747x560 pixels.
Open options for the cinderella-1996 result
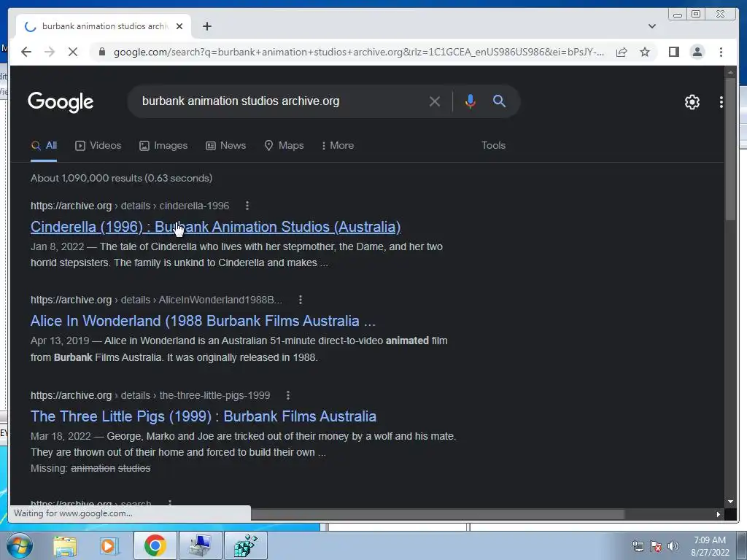pos(247,206)
